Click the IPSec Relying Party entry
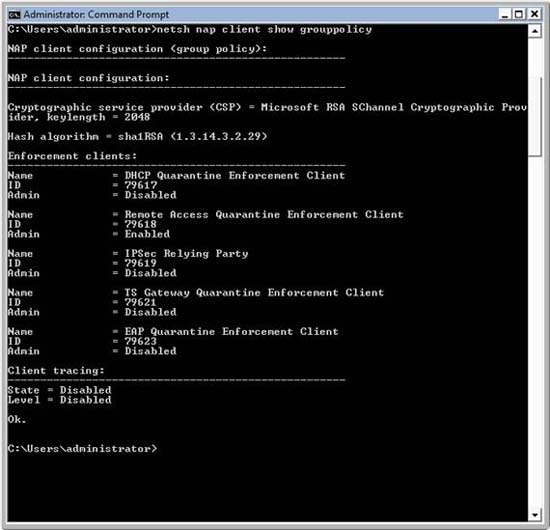Viewport: 550px width, 530px height. click(186, 253)
